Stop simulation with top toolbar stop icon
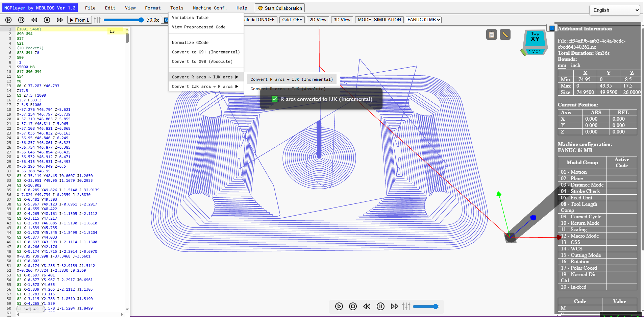Viewport: 644px width, 317px height. [21, 20]
